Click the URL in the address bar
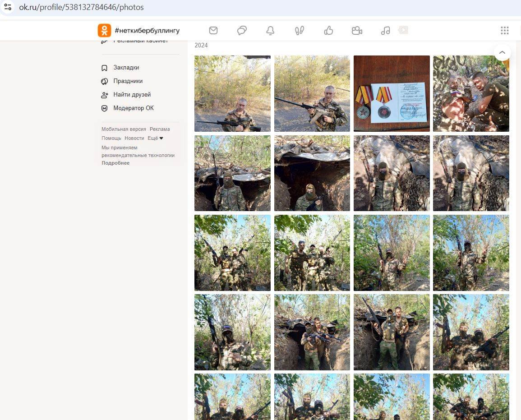The height and width of the screenshot is (420, 521). [81, 7]
